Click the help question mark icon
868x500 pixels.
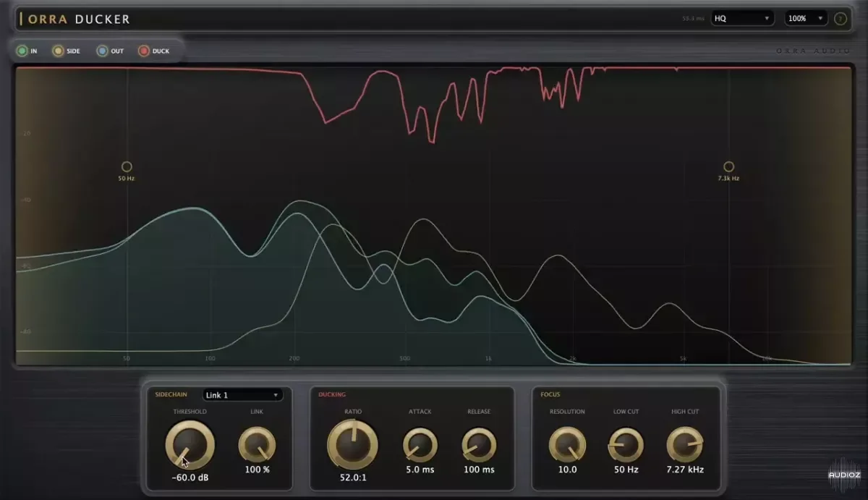841,18
